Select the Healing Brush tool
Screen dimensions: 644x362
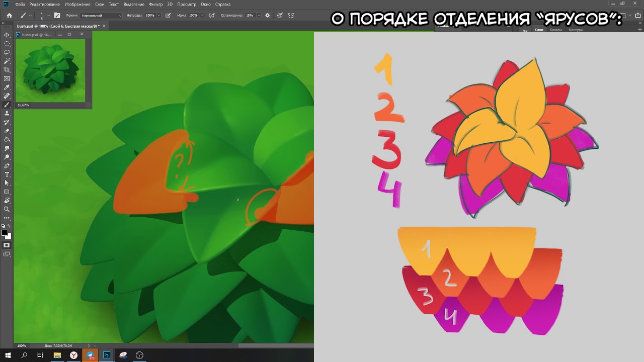pos(7,96)
